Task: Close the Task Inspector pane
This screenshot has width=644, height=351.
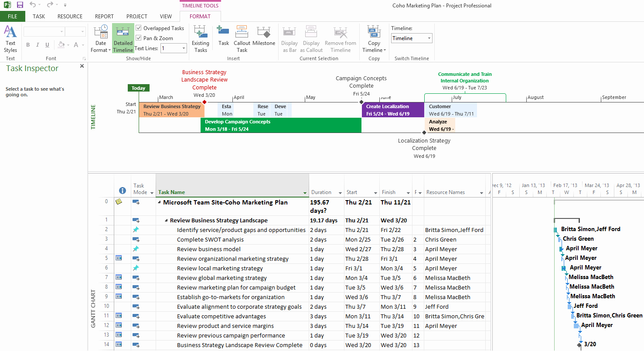Action: [82, 66]
